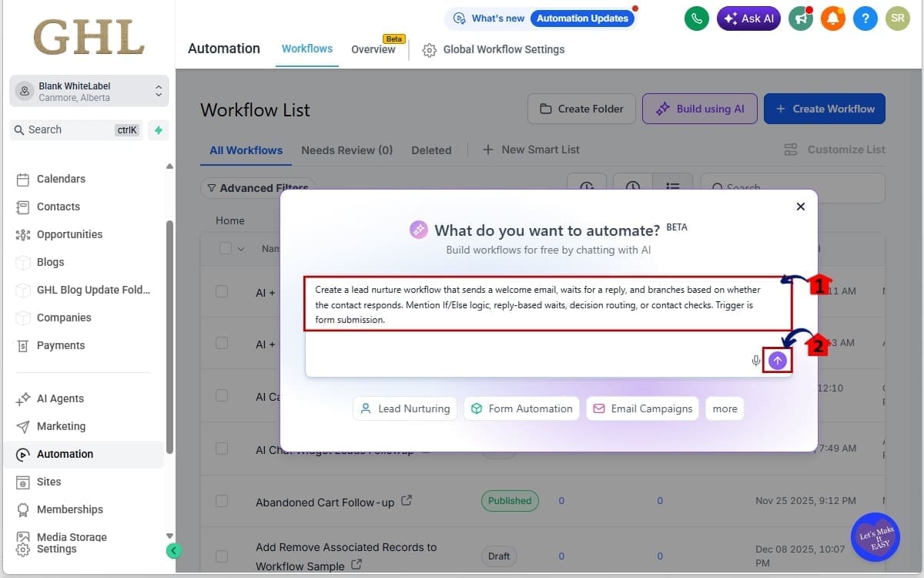The image size is (924, 578).
Task: Open the orange notifications bell
Action: click(x=832, y=18)
